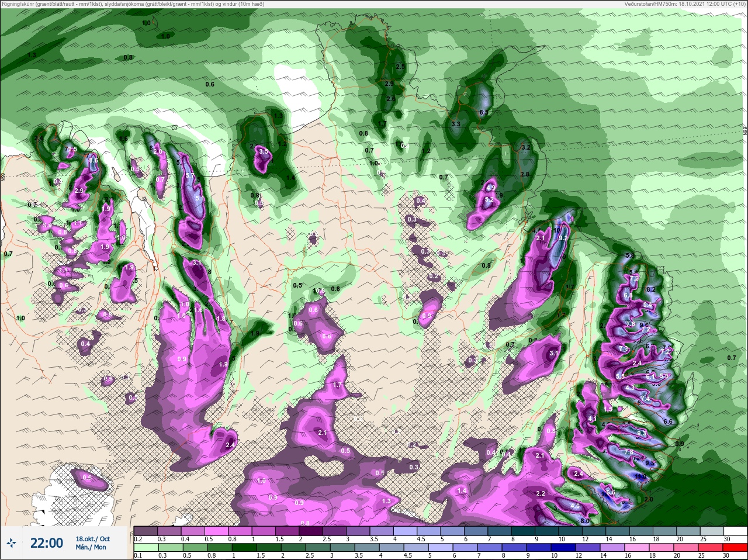Screen dimensions: 748x560
Task: Click the 9.2 precipitation value on the map
Action: tap(563, 238)
